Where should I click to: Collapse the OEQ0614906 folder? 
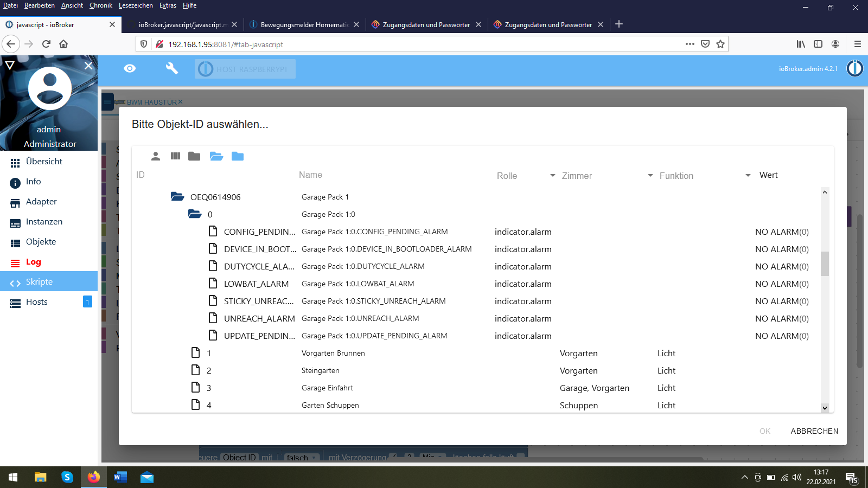(177, 197)
